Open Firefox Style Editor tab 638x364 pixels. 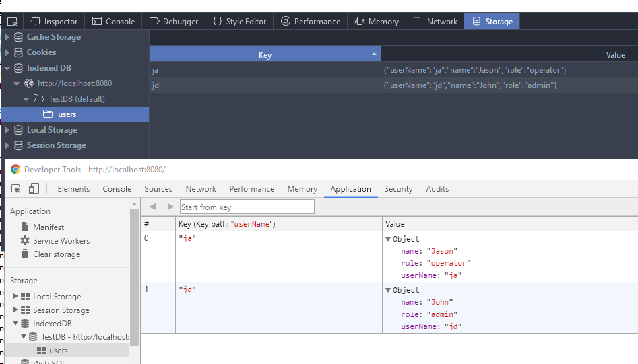click(x=239, y=22)
